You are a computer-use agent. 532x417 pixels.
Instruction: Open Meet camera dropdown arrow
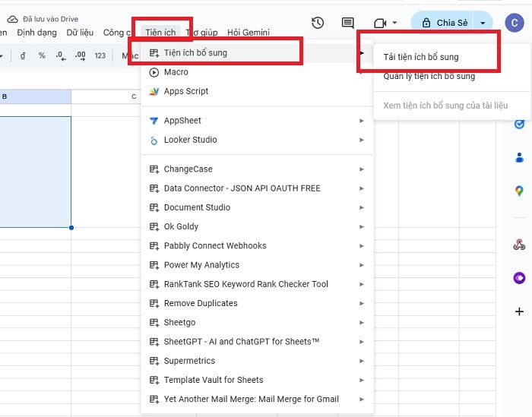tap(394, 23)
